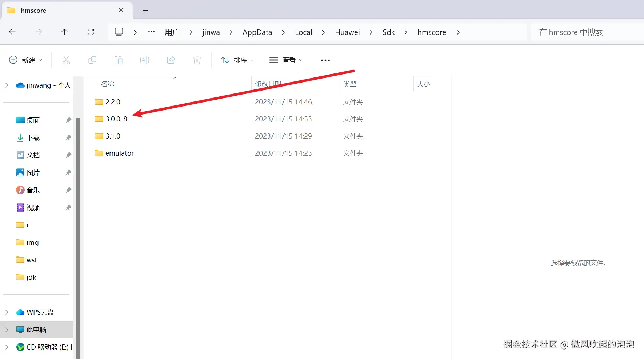Open 音乐 in the sidebar
This screenshot has width=644, height=359.
pos(28,190)
